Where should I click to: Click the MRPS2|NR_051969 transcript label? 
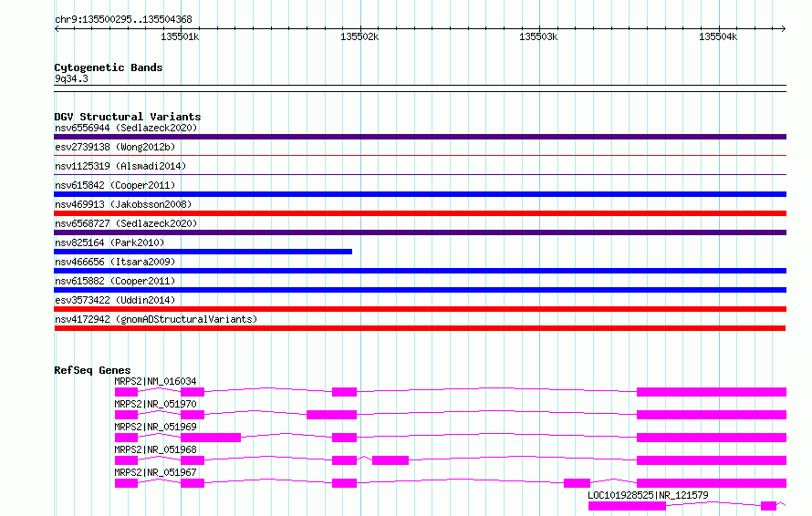point(155,427)
